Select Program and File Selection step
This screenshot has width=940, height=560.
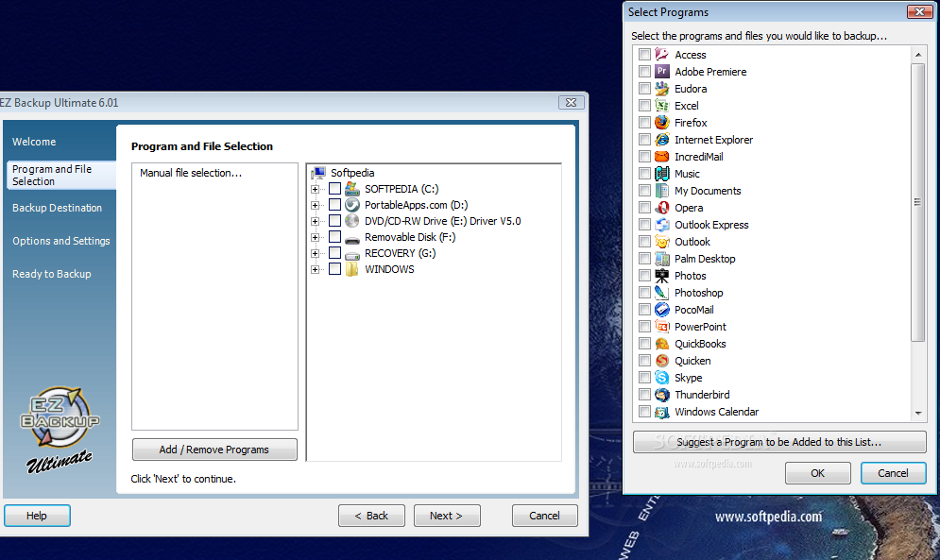[61, 175]
